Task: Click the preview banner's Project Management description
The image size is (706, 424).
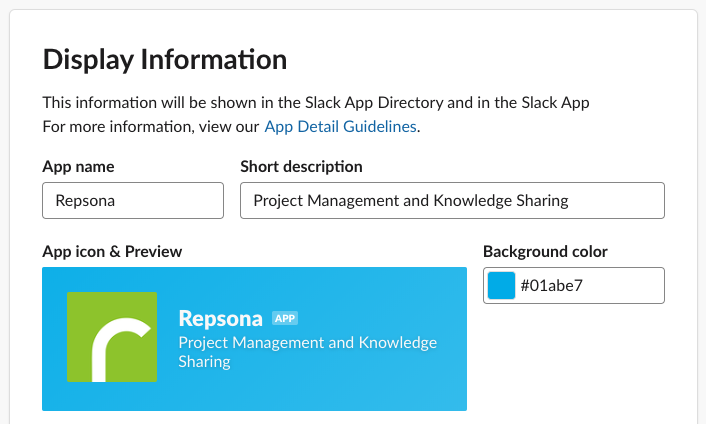Action: point(307,343)
